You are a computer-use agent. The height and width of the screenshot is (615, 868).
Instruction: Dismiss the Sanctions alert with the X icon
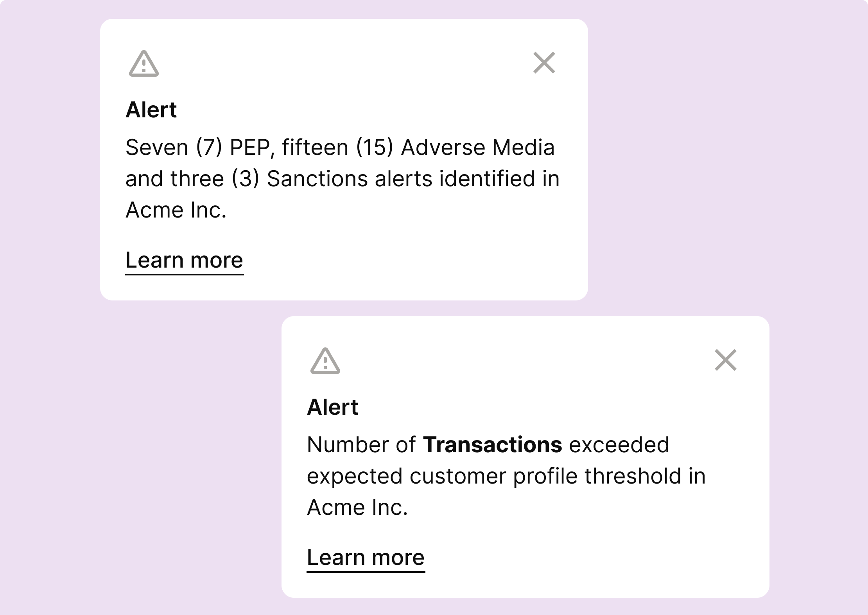tap(544, 63)
